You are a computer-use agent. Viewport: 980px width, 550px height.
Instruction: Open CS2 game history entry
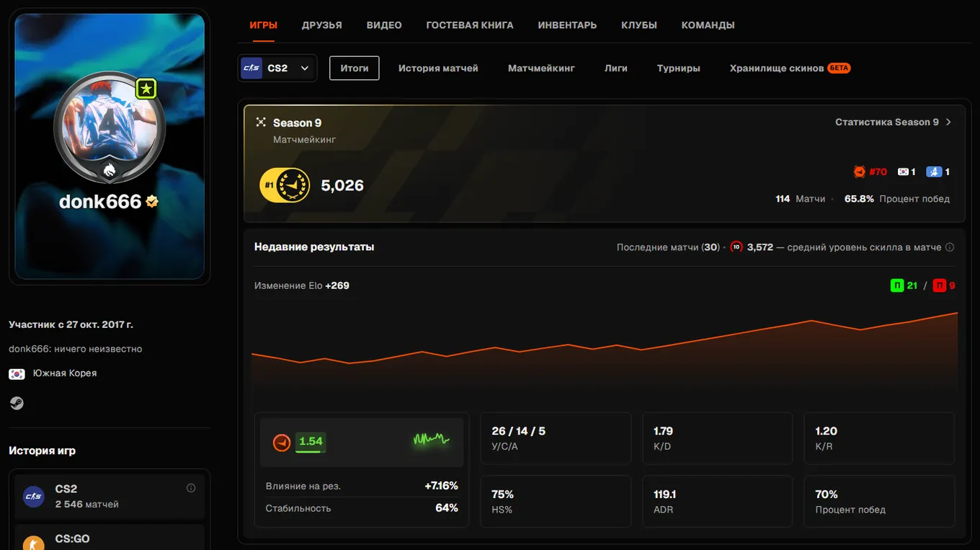tap(110, 496)
